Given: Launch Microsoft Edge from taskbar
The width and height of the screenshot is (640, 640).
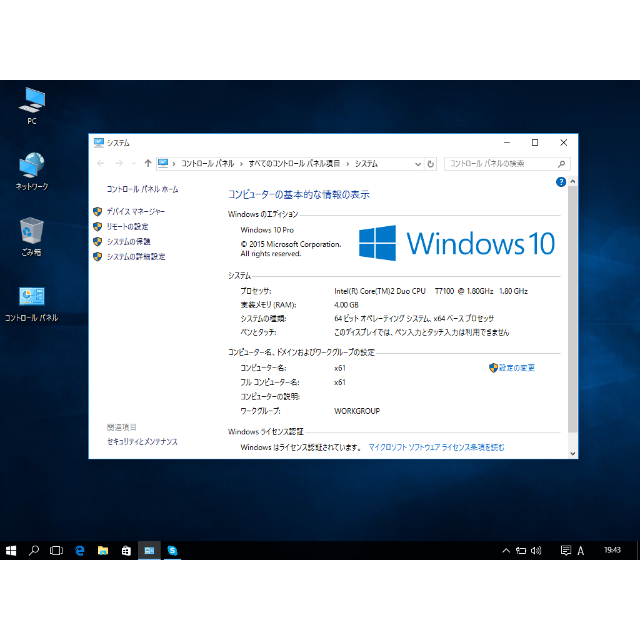Looking at the screenshot, I should (80, 551).
